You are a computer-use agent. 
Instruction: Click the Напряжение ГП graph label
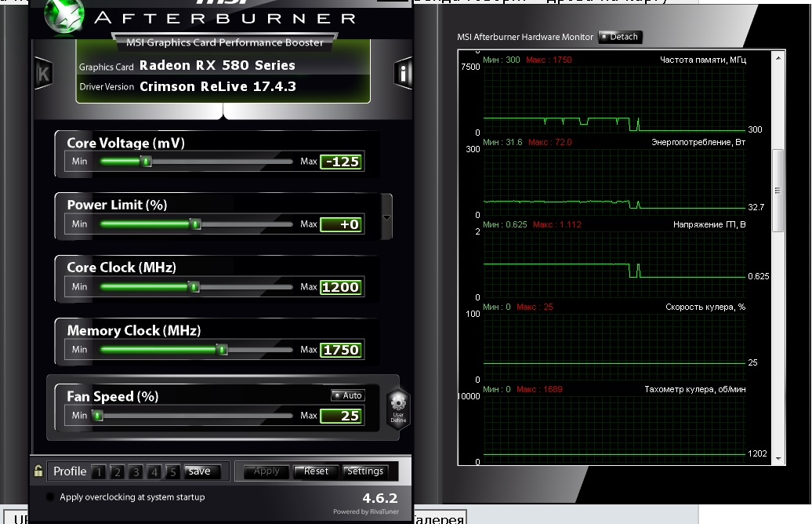click(709, 224)
